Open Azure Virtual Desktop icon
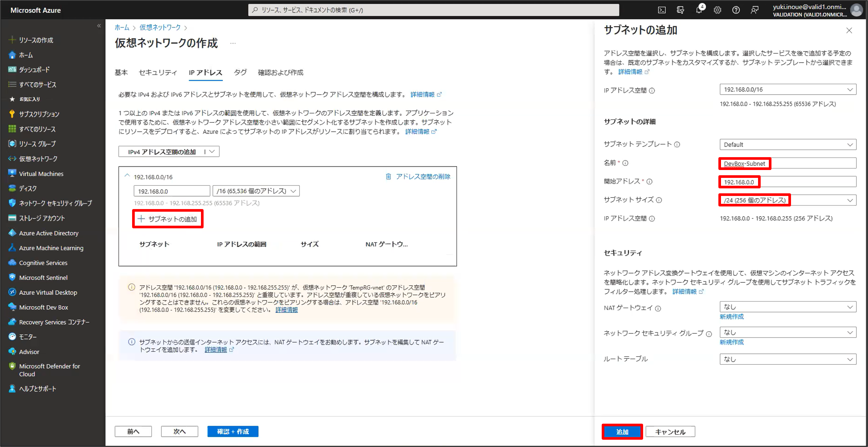This screenshot has width=868, height=447. coord(12,292)
